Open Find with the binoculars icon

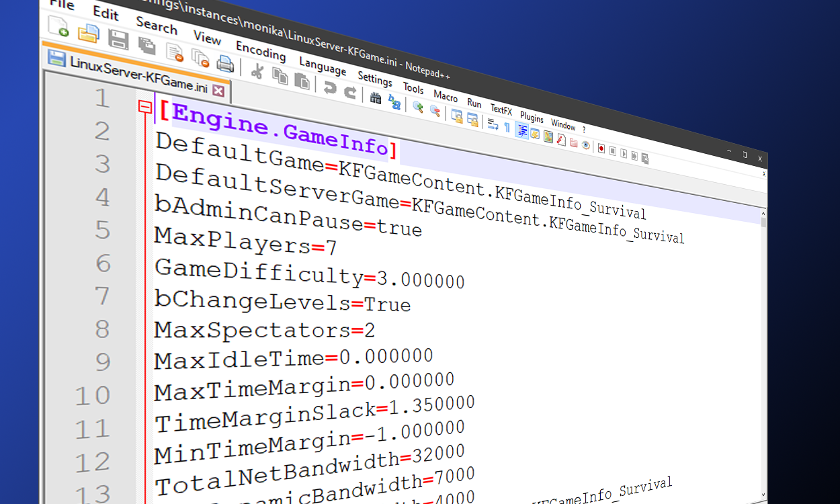[376, 97]
